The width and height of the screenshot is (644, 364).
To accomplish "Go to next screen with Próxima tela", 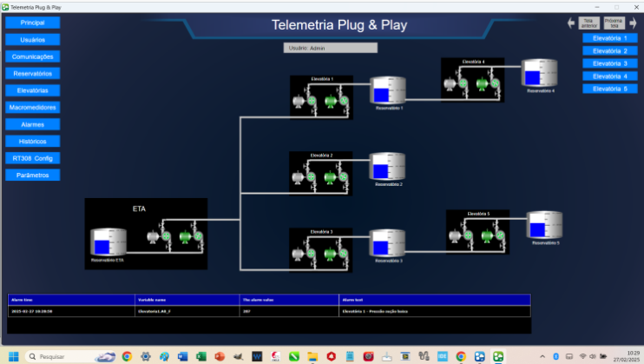I will [x=614, y=23].
